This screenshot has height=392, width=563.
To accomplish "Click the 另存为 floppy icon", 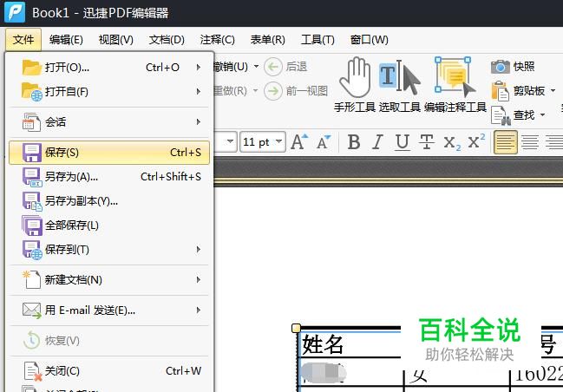I will coord(32,177).
